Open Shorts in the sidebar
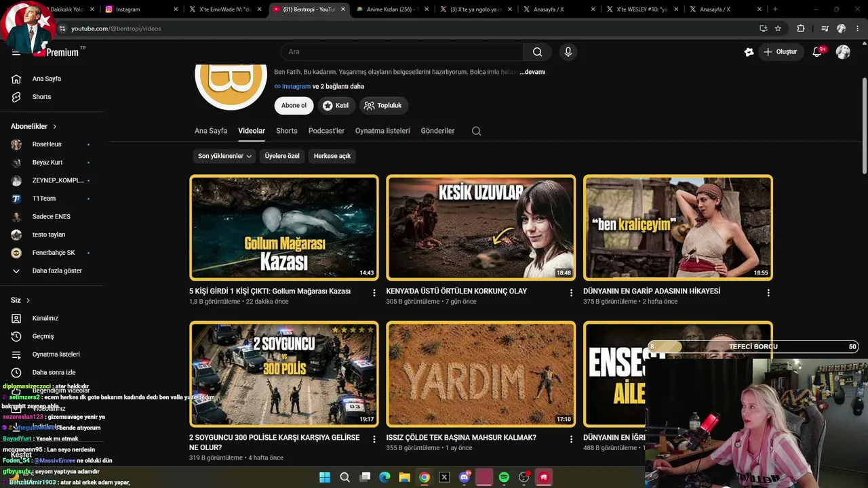Screen dimensions: 868x488 pos(41,97)
